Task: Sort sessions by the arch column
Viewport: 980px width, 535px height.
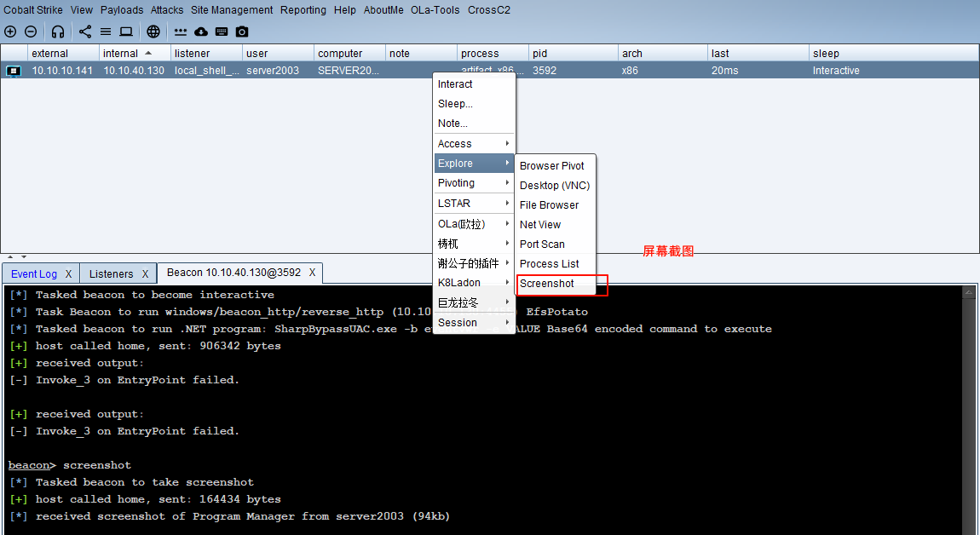Action: [662, 53]
